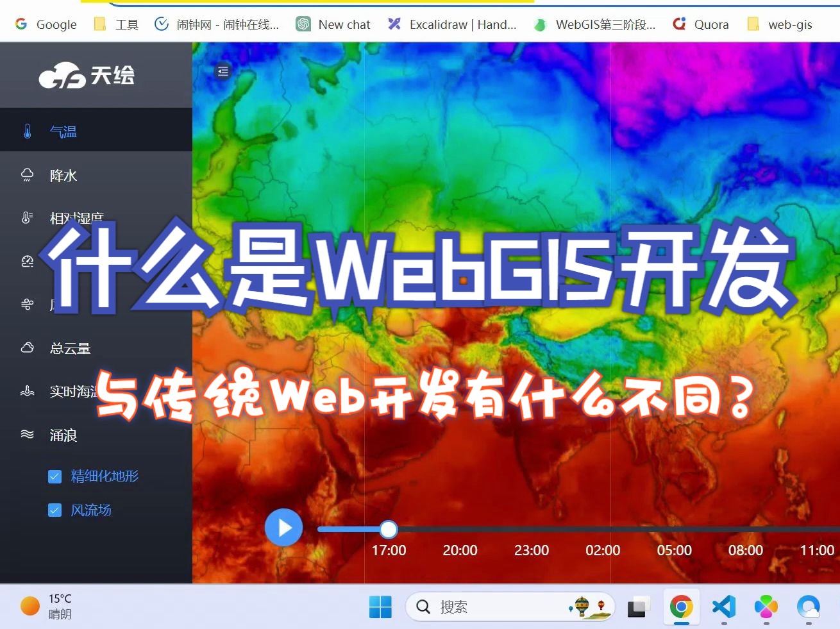Click the 天绘 logo

click(87, 76)
